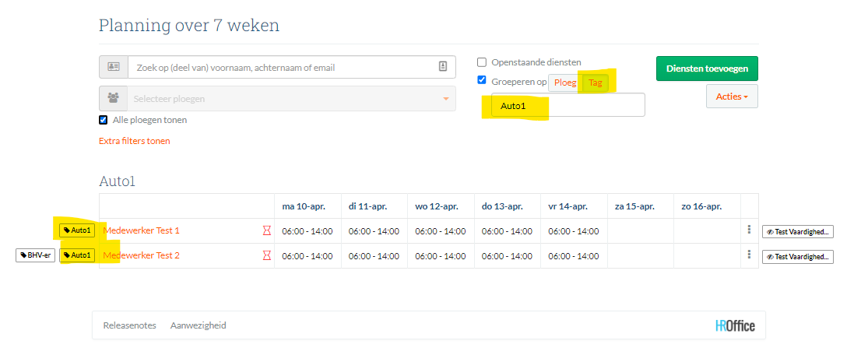Click the contact card icon before search
Image resolution: width=868 pixels, height=348 pixels.
tap(114, 67)
